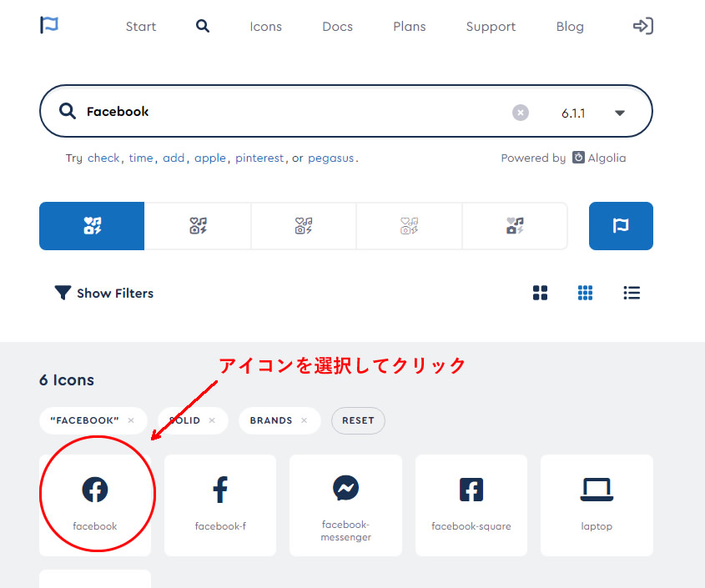Select the laptop icon card

597,505
